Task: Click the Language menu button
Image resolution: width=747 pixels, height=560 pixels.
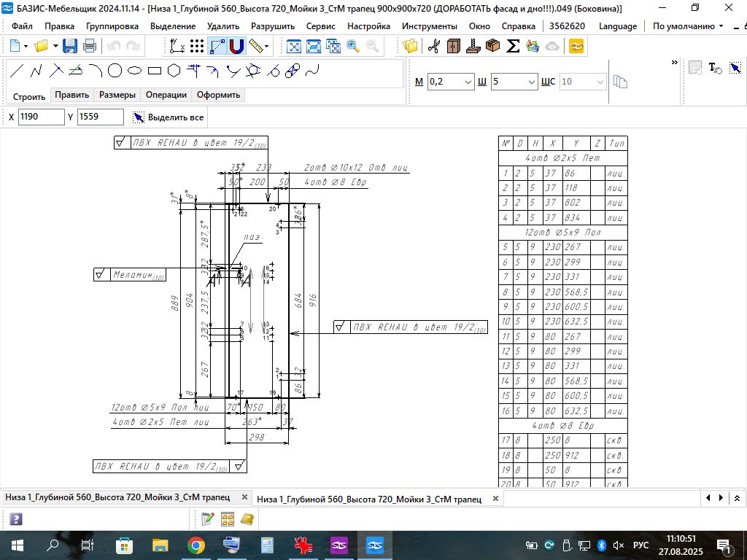Action: (617, 26)
